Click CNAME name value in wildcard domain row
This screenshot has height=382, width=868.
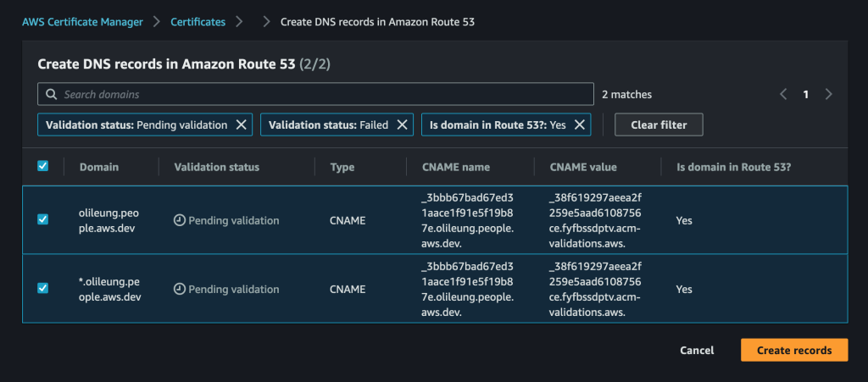pos(468,289)
